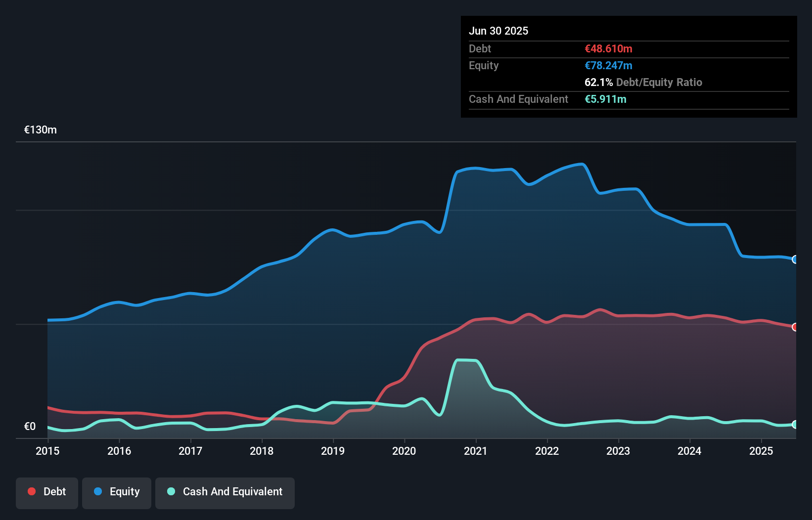Select the Debt endpoint marker on the chart
812x520 pixels.
click(795, 327)
